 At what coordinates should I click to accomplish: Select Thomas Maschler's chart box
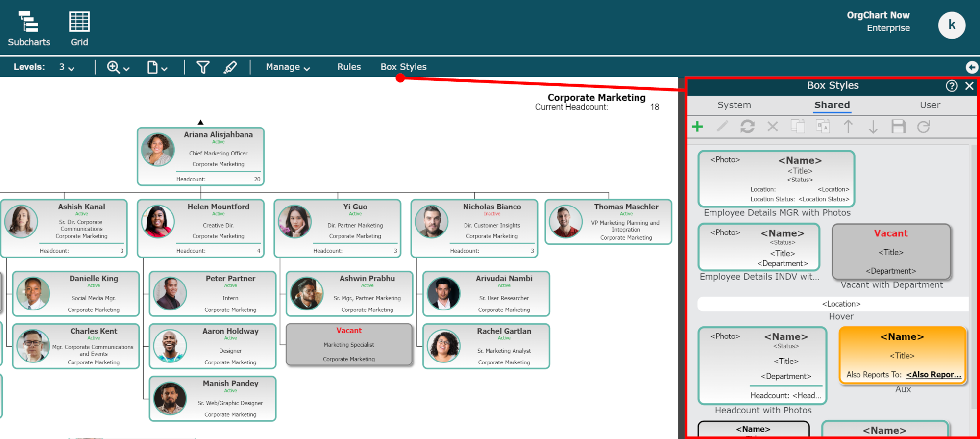(x=608, y=222)
